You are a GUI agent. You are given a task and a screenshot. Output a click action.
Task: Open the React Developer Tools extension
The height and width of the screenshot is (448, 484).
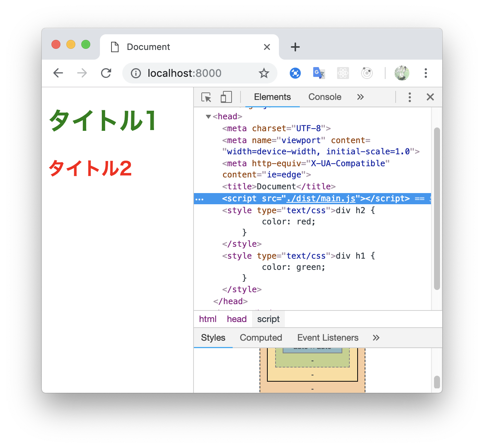343,73
